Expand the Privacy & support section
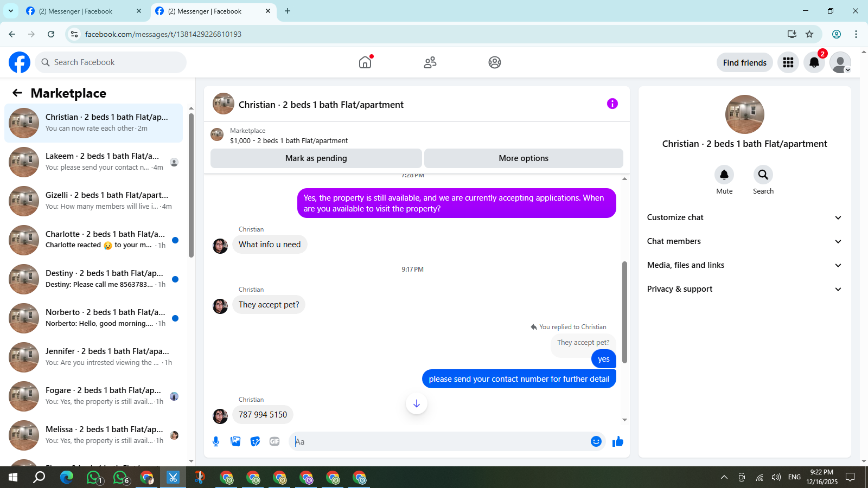Viewport: 868px width, 488px height. pos(744,289)
